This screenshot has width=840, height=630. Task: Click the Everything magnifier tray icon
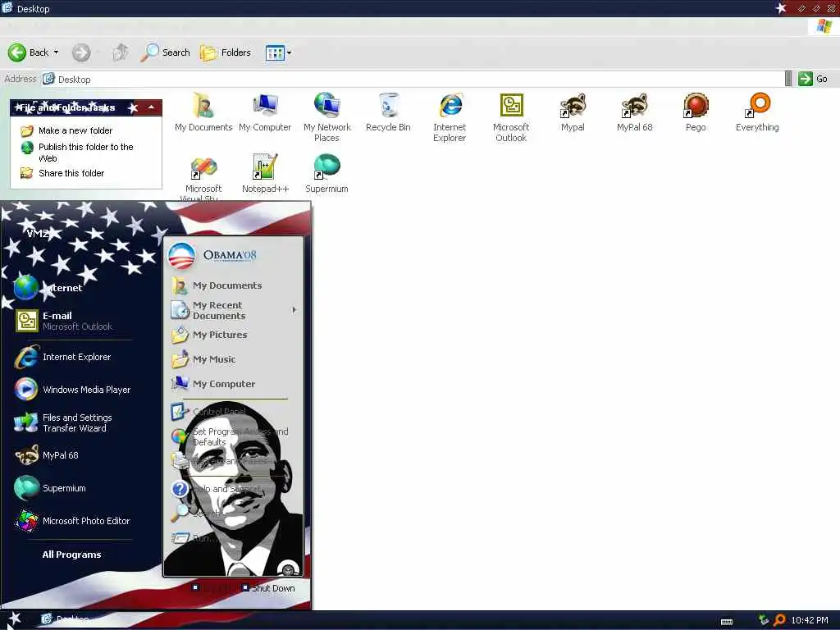click(779, 620)
